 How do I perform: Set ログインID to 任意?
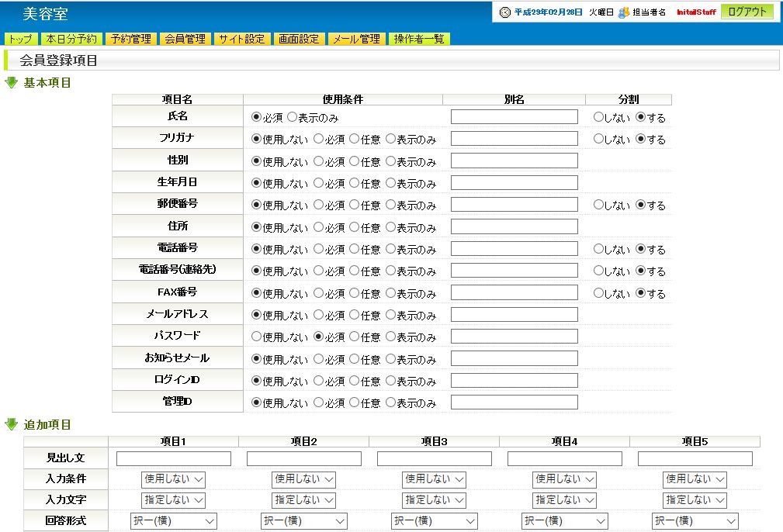pyautogui.click(x=354, y=381)
